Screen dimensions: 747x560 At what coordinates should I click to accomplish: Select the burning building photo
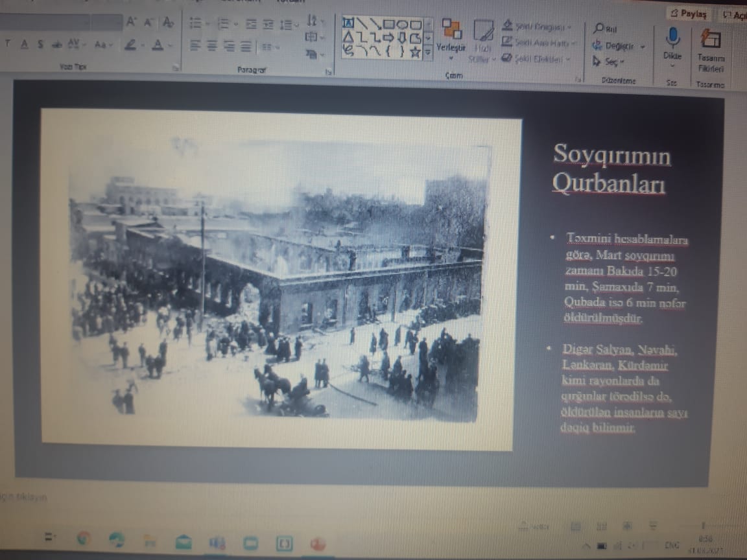[279, 279]
